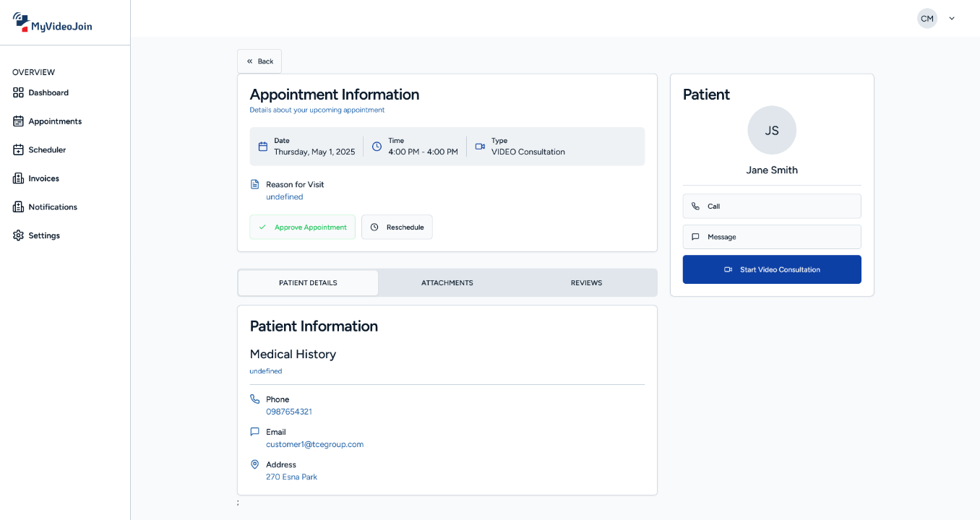
Task: Click the clock icon in Reschedule button
Action: 374,227
